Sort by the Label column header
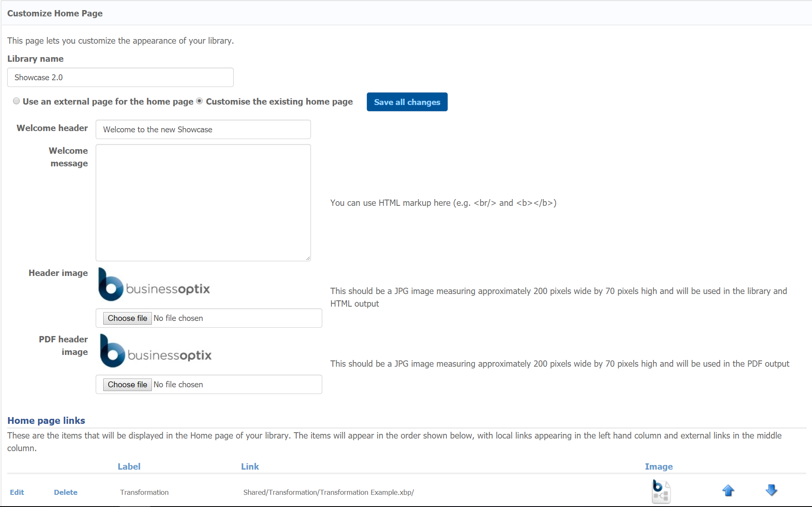This screenshot has height=507, width=812. (x=129, y=467)
